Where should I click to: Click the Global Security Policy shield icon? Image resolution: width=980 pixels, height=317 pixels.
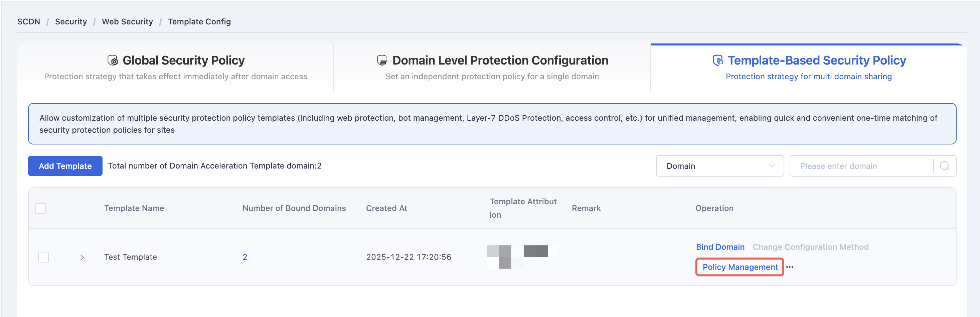113,60
